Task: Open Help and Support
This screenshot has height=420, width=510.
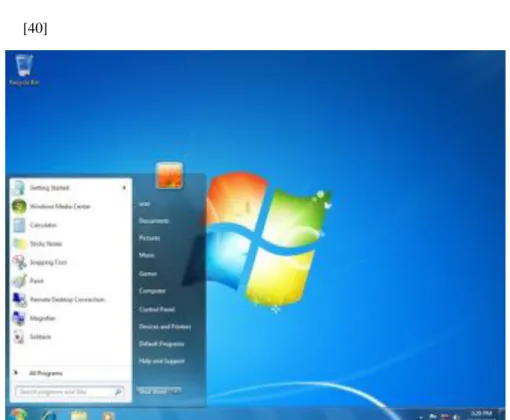Action: 162,361
